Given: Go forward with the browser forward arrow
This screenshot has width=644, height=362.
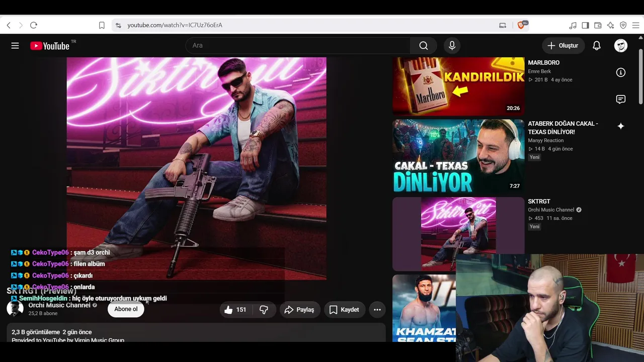Looking at the screenshot, I should pyautogui.click(x=21, y=25).
